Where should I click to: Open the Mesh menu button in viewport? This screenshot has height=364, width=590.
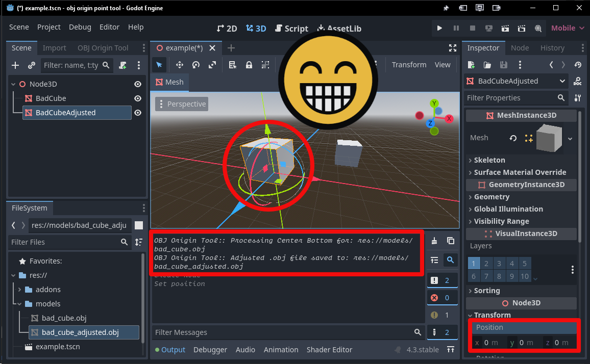169,82
